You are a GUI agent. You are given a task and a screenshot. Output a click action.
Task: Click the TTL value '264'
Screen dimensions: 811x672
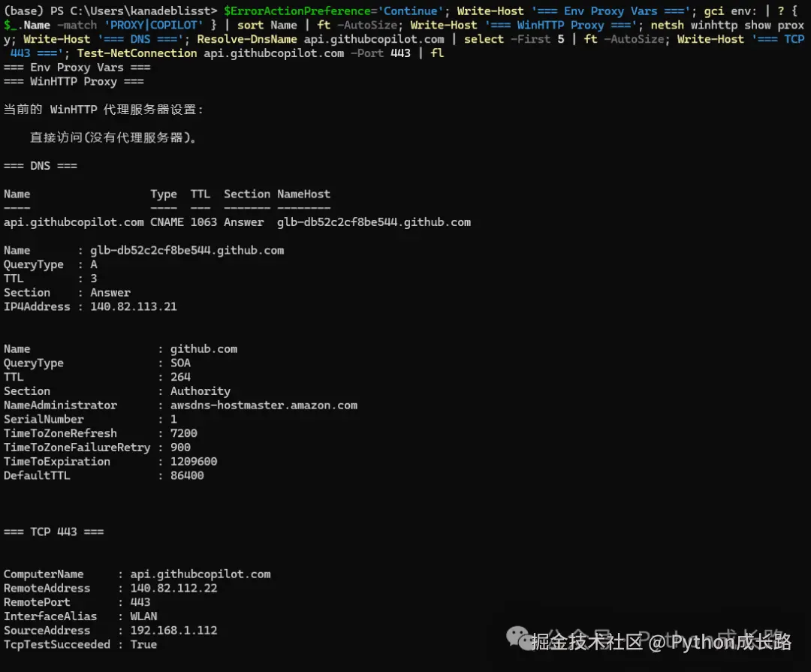180,377
